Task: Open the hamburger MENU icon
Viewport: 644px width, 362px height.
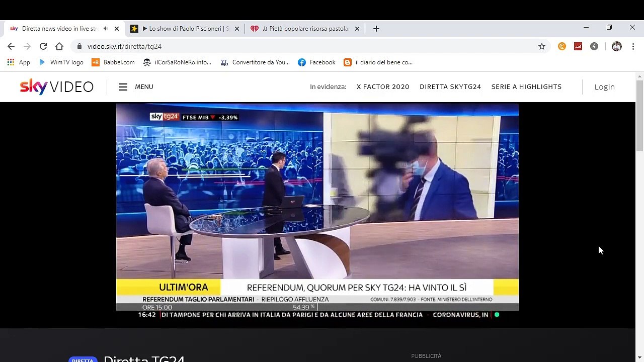Action: point(123,87)
